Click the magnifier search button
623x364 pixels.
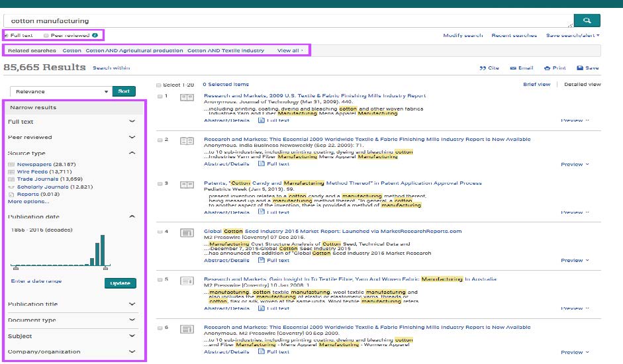coord(587,21)
